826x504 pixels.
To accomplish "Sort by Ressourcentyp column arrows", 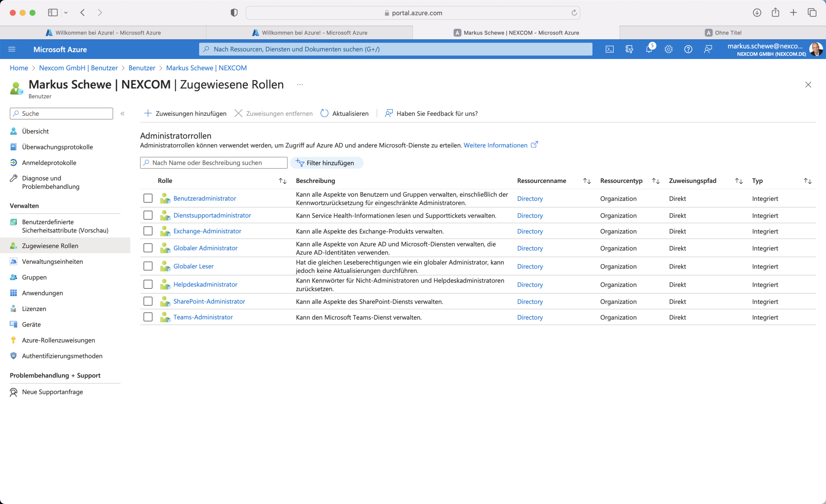I will coord(656,181).
